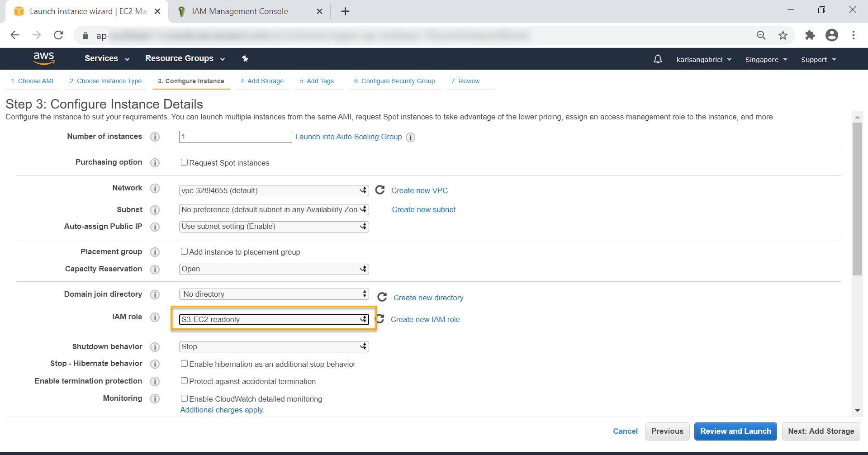
Task: Click info icon next to Purchasing option
Action: 155,162
